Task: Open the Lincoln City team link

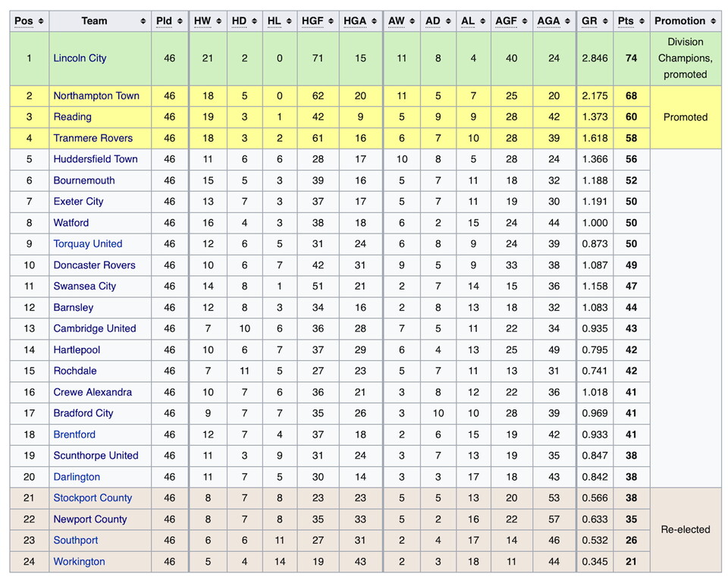Action: (x=80, y=58)
